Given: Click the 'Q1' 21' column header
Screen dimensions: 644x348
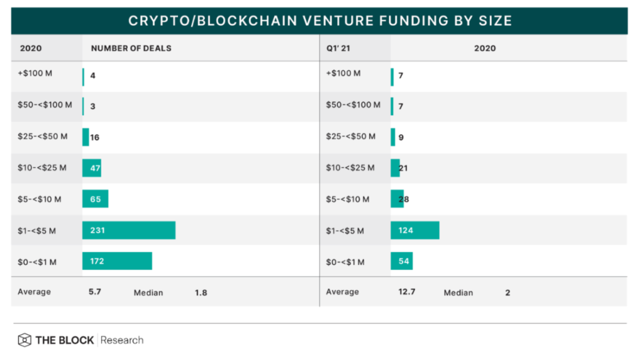Looking at the screenshot, I should click(x=339, y=48).
